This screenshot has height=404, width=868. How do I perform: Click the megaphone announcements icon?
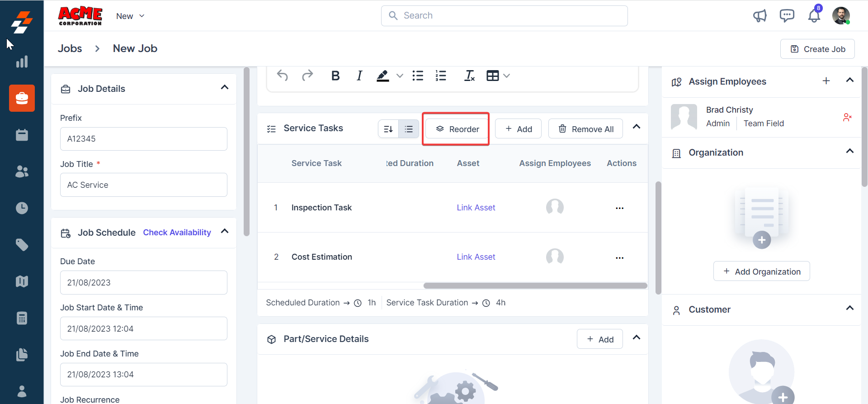tap(759, 16)
